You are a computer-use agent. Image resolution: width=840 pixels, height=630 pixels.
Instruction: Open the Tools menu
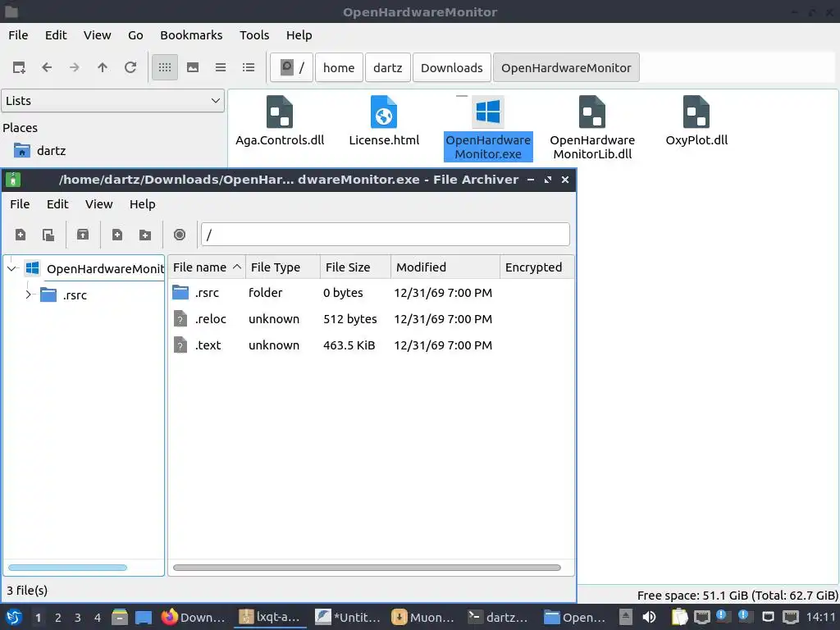[x=254, y=34]
